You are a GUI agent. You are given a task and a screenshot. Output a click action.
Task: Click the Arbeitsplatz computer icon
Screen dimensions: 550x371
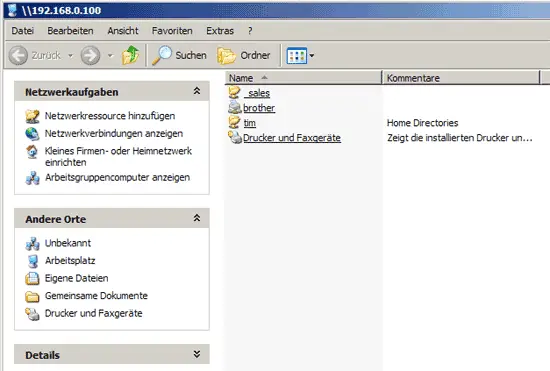32,261
